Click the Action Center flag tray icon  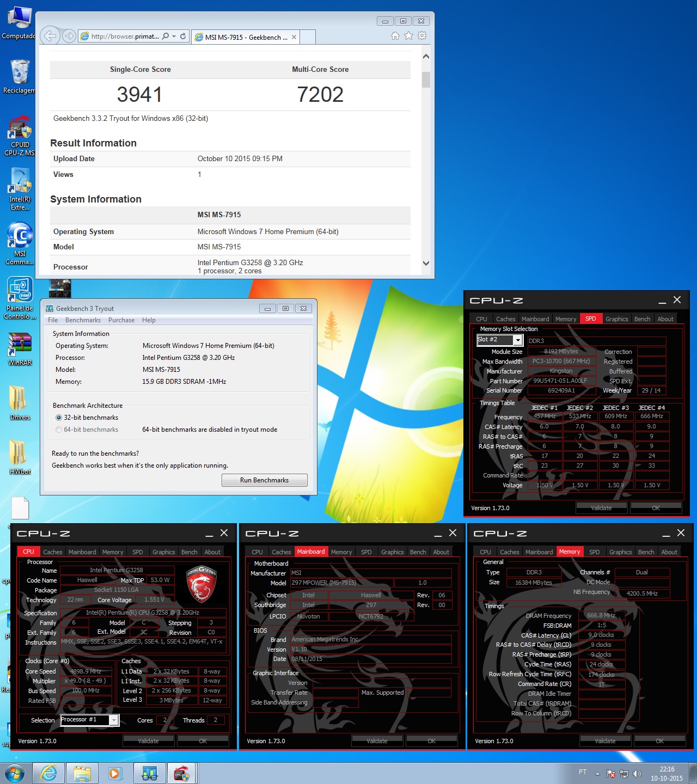(x=611, y=774)
